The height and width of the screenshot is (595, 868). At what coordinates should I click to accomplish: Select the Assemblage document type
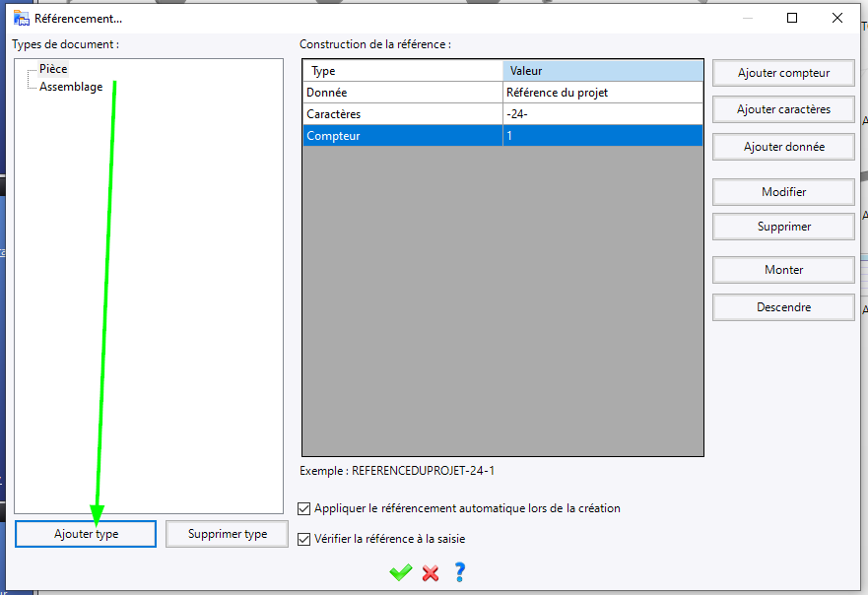71,87
